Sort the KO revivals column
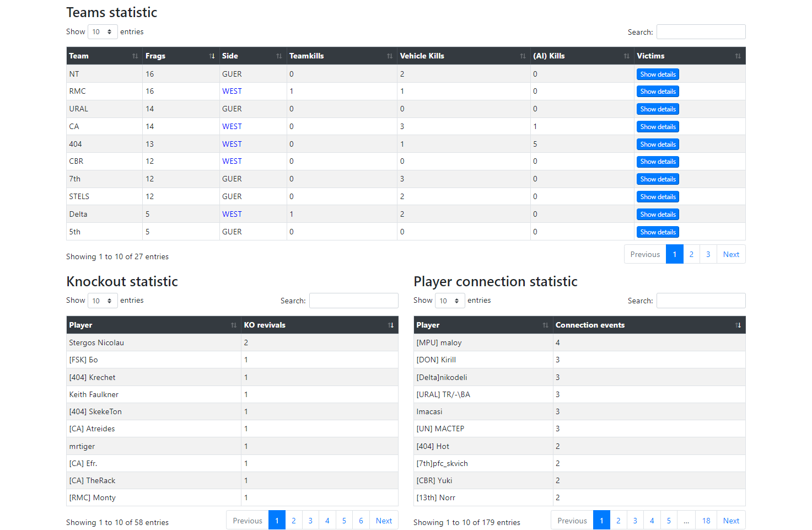This screenshot has height=530, width=812. [x=390, y=325]
